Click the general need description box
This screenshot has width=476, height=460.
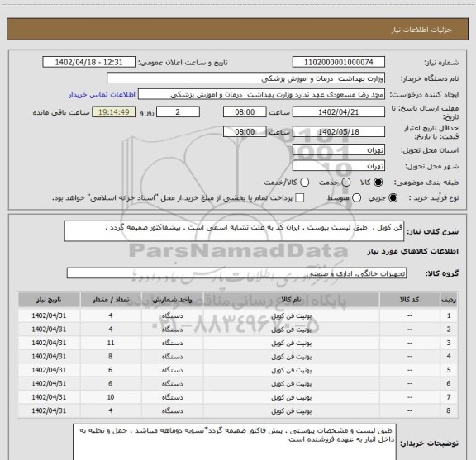click(234, 231)
